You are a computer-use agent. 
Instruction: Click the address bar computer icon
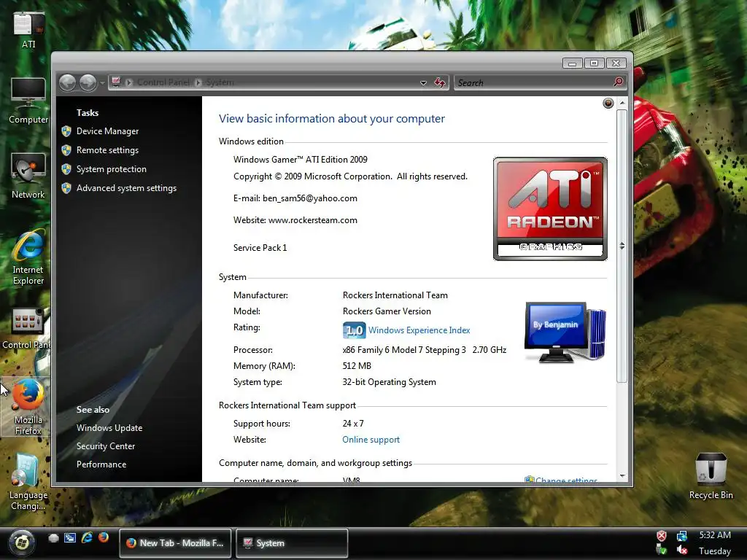(x=116, y=82)
